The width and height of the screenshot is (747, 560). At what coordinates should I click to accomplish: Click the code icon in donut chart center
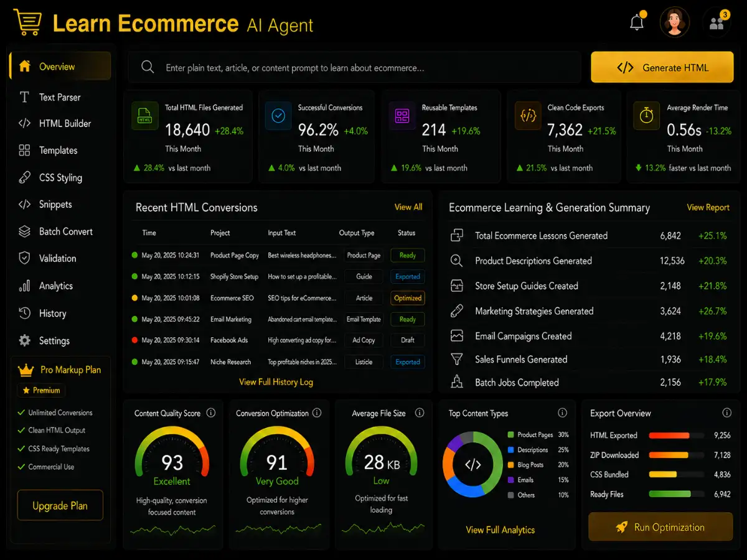tap(473, 464)
